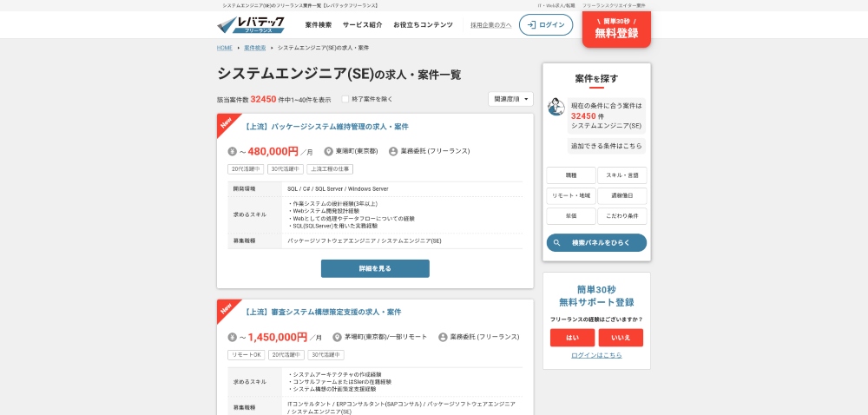868x415 pixels.
Task: Tick the 終了案件を除く checkbox
Action: point(345,99)
